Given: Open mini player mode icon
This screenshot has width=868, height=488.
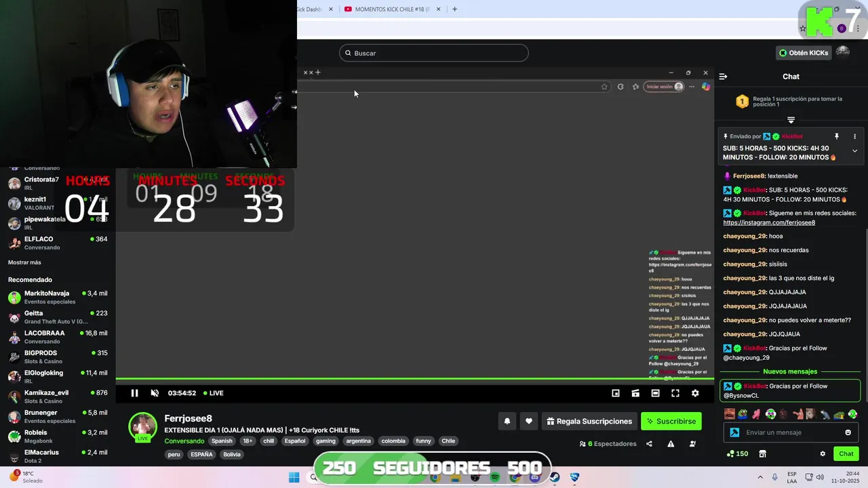Looking at the screenshot, I should (616, 393).
